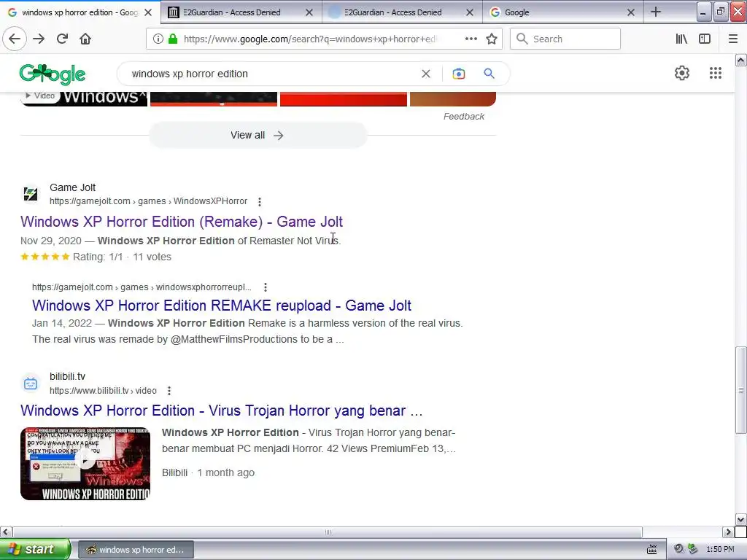Go back to the previous page
747x560 pixels.
pos(15,39)
